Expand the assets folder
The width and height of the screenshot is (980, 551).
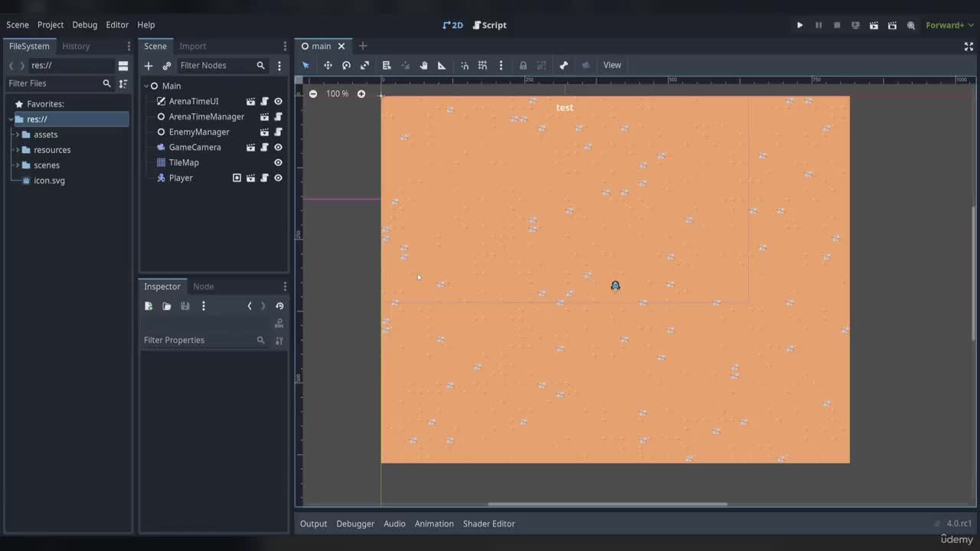(x=17, y=135)
